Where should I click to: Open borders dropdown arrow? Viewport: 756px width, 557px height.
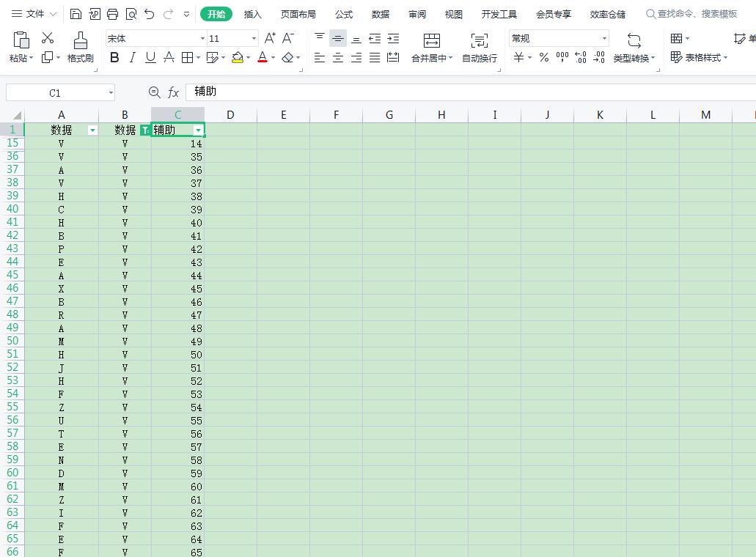(198, 58)
